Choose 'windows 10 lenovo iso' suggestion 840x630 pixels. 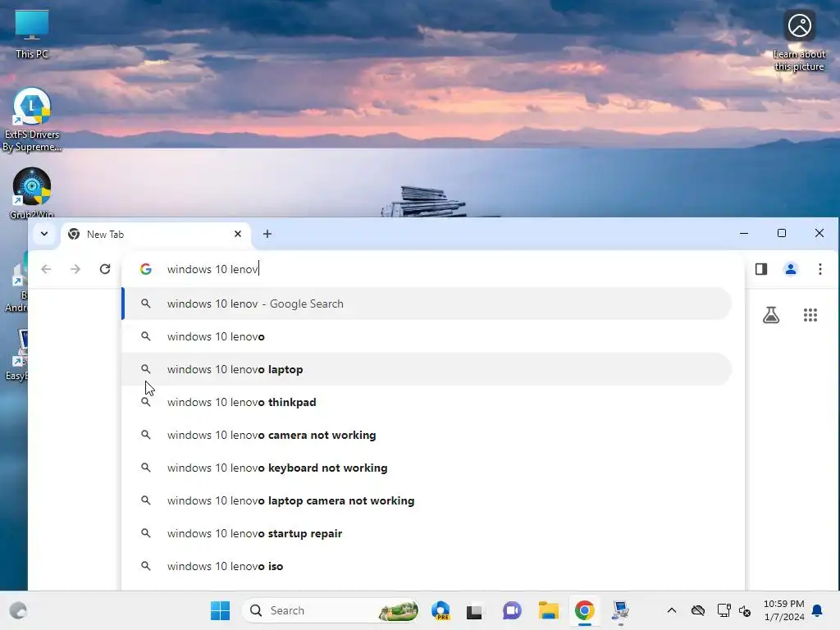click(x=427, y=566)
